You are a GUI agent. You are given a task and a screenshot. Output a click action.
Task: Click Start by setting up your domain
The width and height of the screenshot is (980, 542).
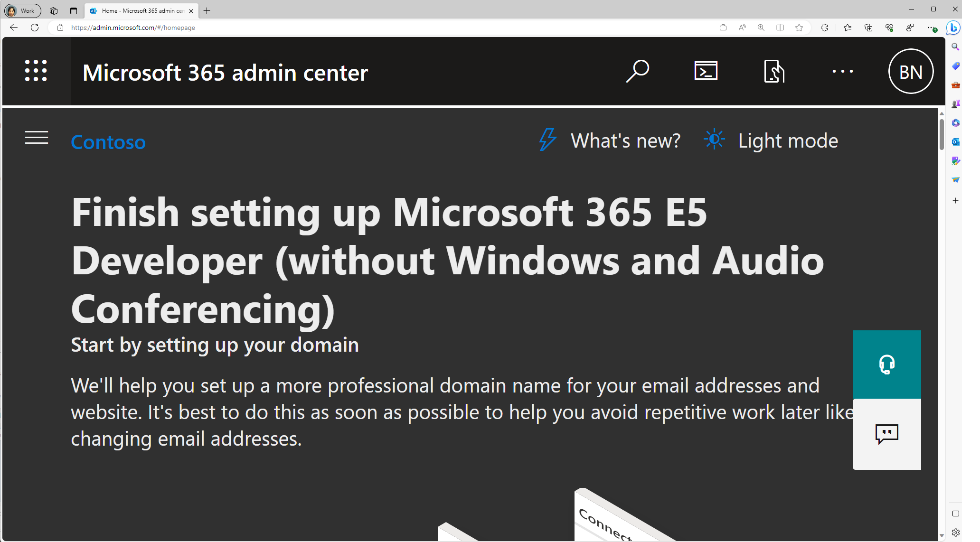(215, 345)
